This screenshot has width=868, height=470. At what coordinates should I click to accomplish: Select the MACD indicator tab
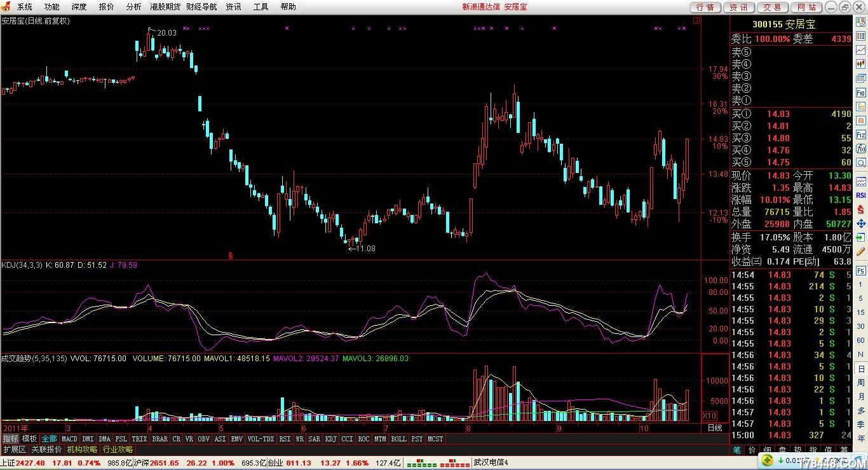pyautogui.click(x=69, y=439)
